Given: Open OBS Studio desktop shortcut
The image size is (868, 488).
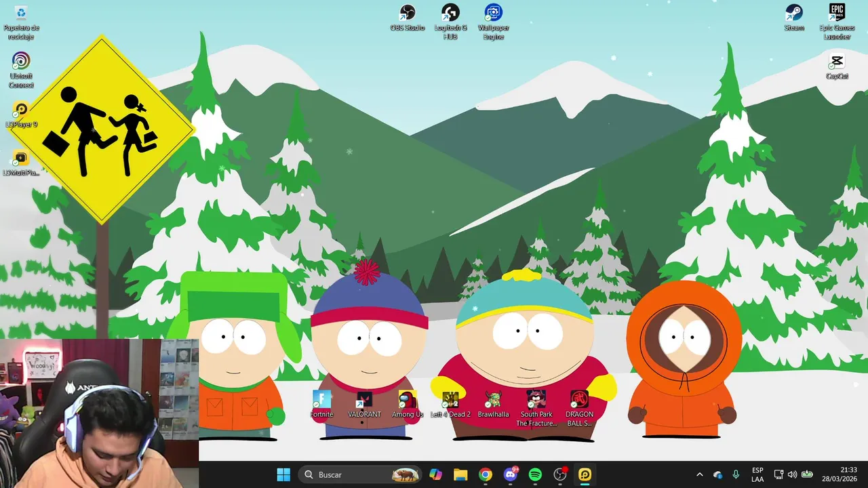Looking at the screenshot, I should tap(407, 18).
